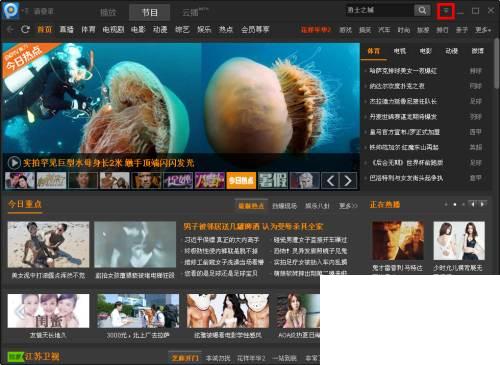Select the 体育 tab in the right panel
The image size is (500, 365).
[373, 51]
